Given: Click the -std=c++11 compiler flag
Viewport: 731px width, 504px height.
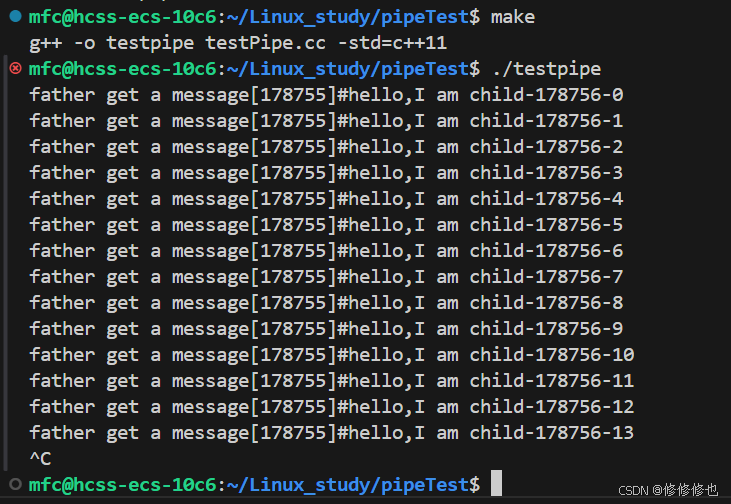Looking at the screenshot, I should [x=393, y=43].
